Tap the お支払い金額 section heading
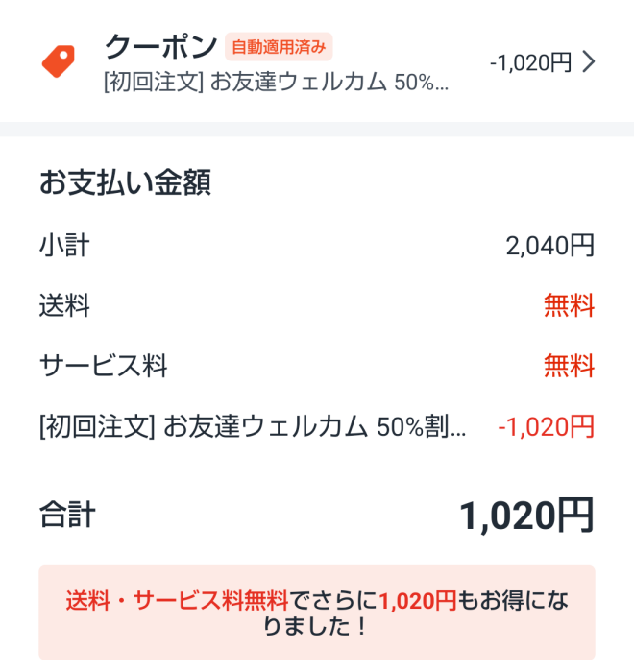Image resolution: width=634 pixels, height=672 pixels. pos(125,182)
